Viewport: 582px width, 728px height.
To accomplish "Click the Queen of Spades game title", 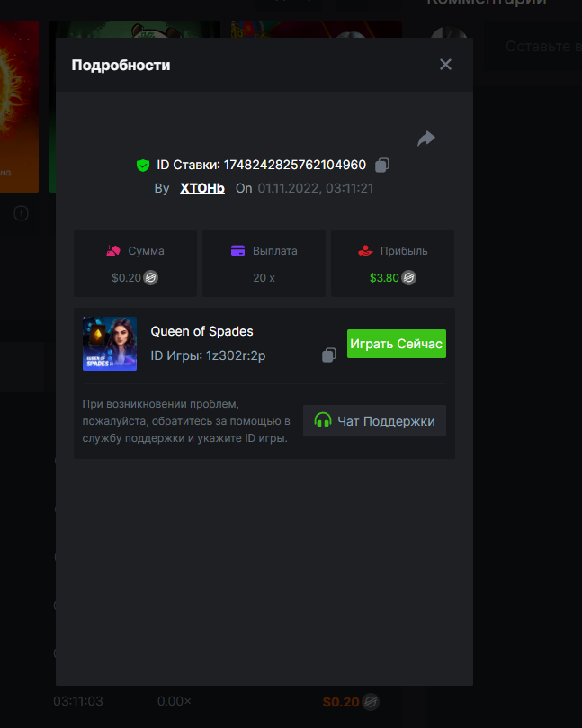I will click(201, 331).
